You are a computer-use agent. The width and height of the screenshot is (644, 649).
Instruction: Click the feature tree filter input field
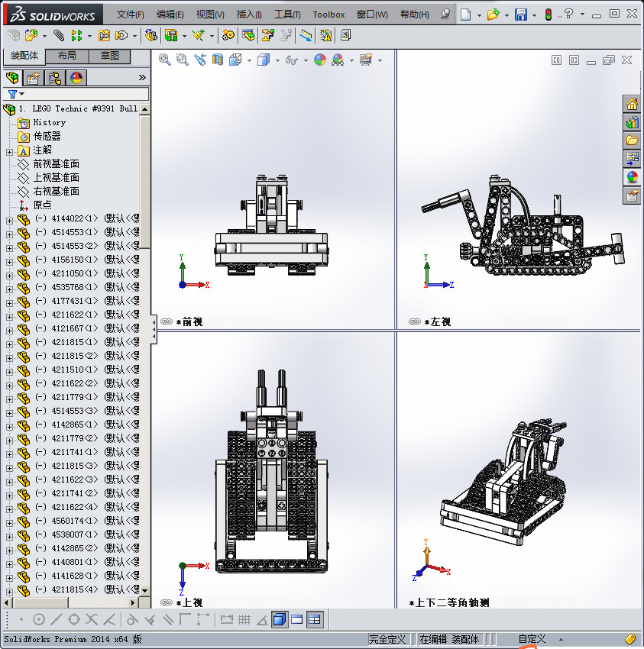pos(86,94)
